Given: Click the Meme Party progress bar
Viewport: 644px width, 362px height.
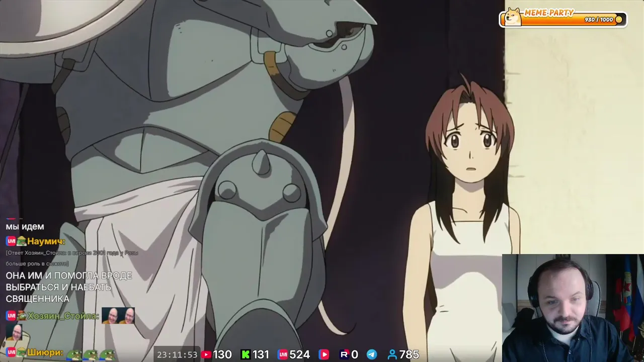Looking at the screenshot, I should point(563,20).
